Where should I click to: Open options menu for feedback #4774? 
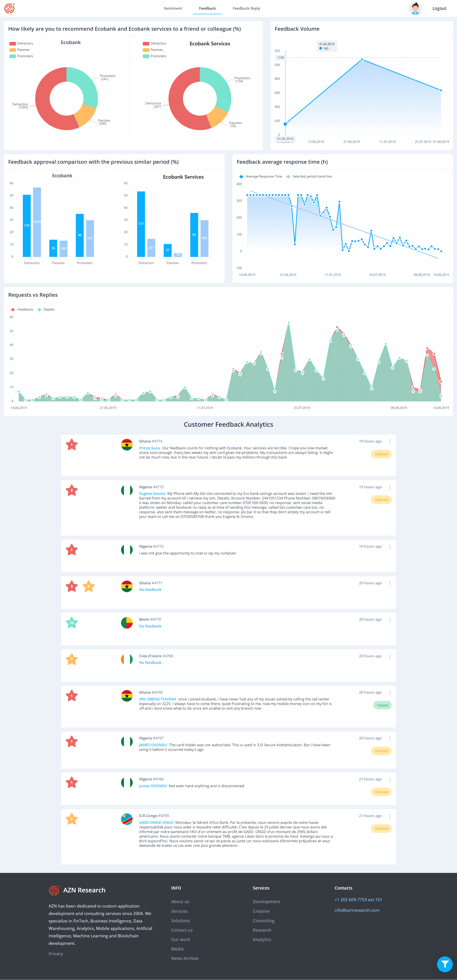coord(390,442)
